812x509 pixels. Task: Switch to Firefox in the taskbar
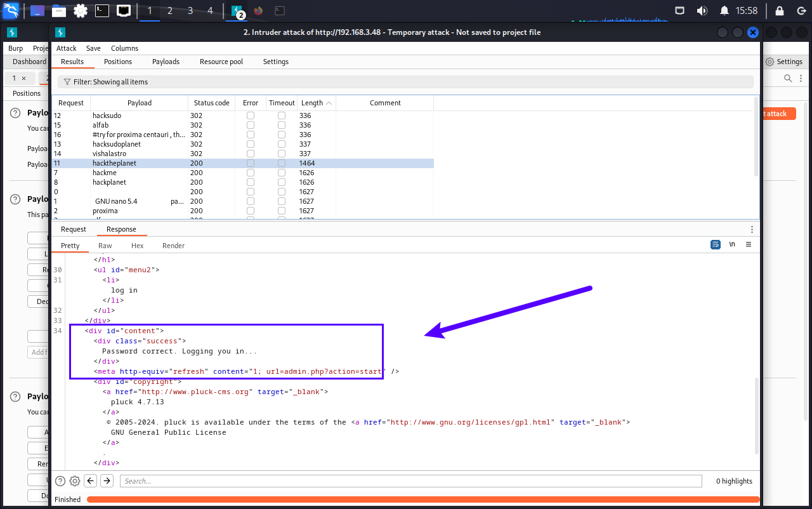point(258,11)
